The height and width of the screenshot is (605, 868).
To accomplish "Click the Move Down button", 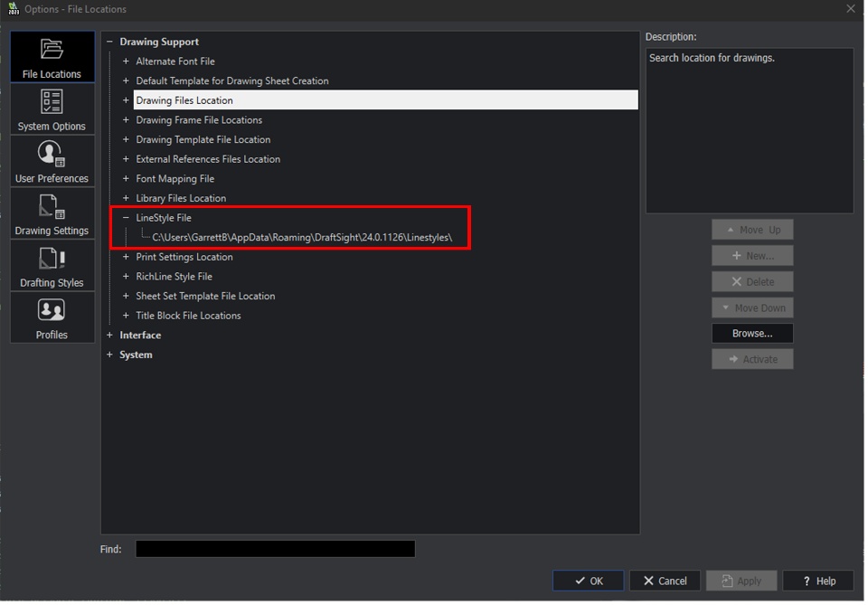I will [752, 307].
